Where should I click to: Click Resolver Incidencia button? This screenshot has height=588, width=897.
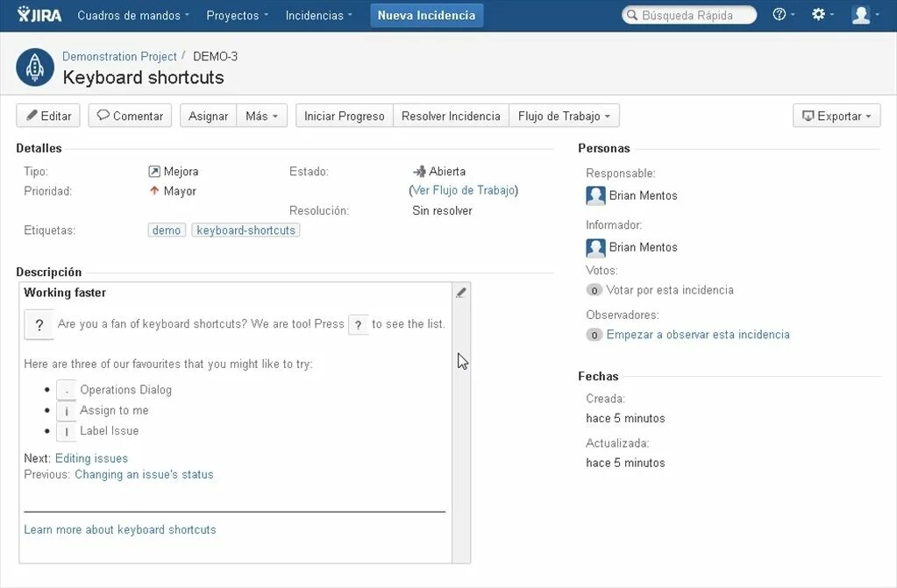tap(451, 117)
